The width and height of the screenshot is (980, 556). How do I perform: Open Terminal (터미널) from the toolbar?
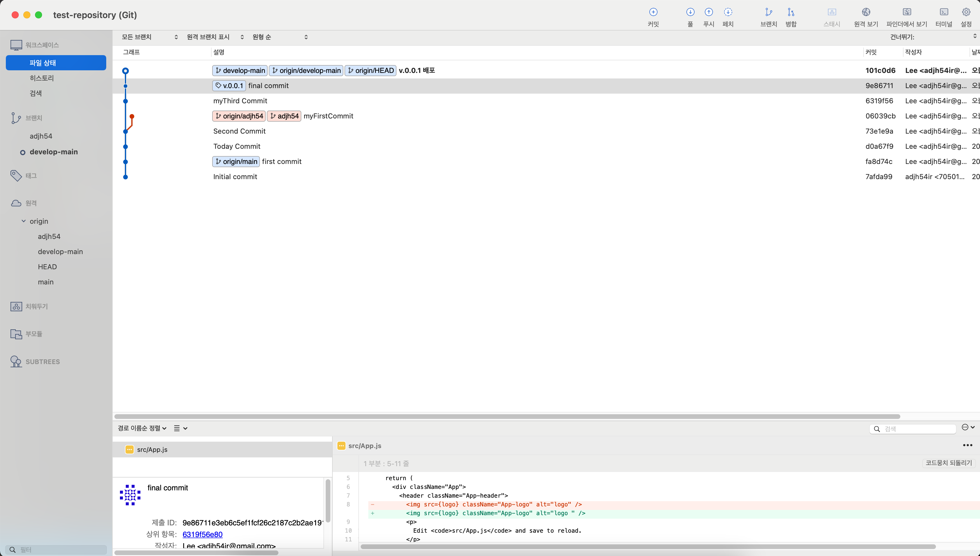(x=944, y=13)
